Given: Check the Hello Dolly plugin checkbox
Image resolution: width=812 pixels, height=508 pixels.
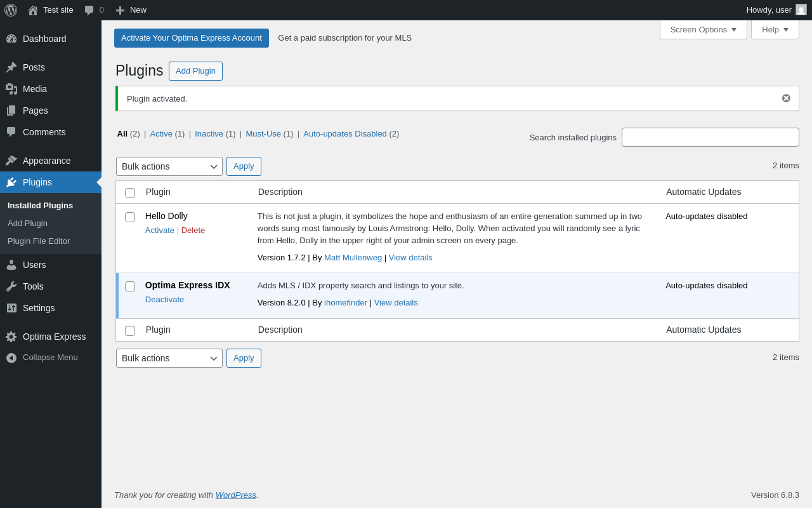Looking at the screenshot, I should [130, 217].
